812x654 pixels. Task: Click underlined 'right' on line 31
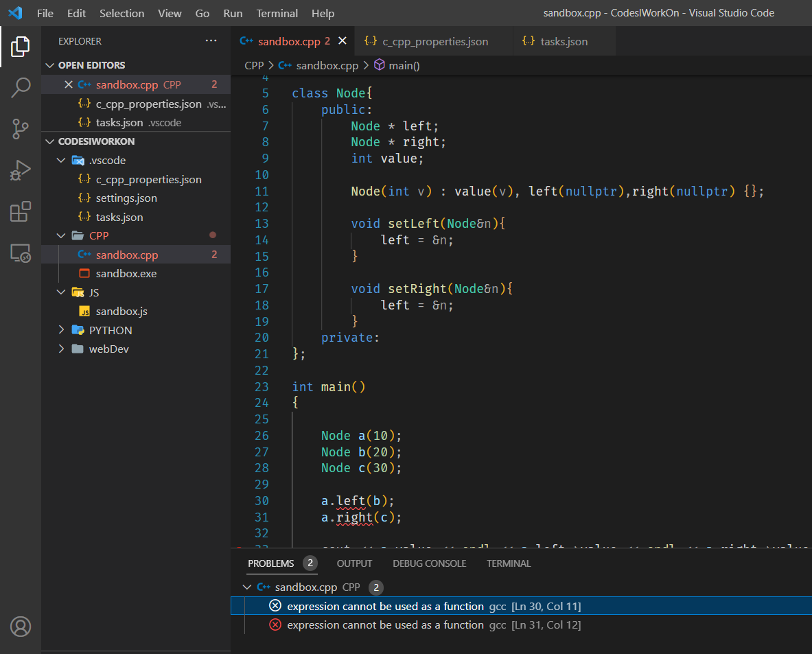click(x=354, y=517)
